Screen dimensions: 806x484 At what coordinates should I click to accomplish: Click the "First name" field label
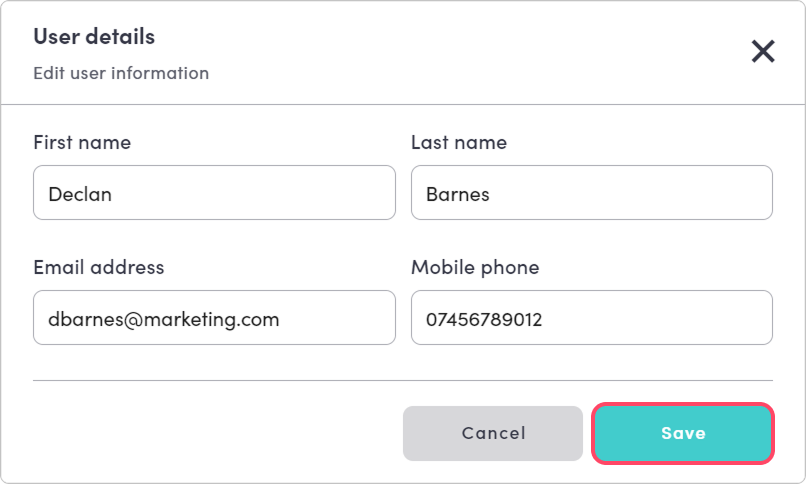tap(82, 143)
